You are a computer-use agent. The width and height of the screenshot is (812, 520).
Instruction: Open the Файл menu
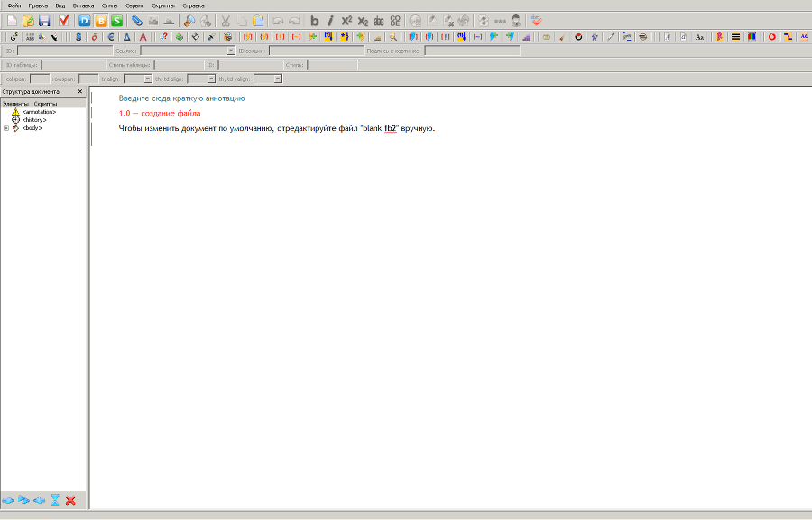pyautogui.click(x=14, y=5)
